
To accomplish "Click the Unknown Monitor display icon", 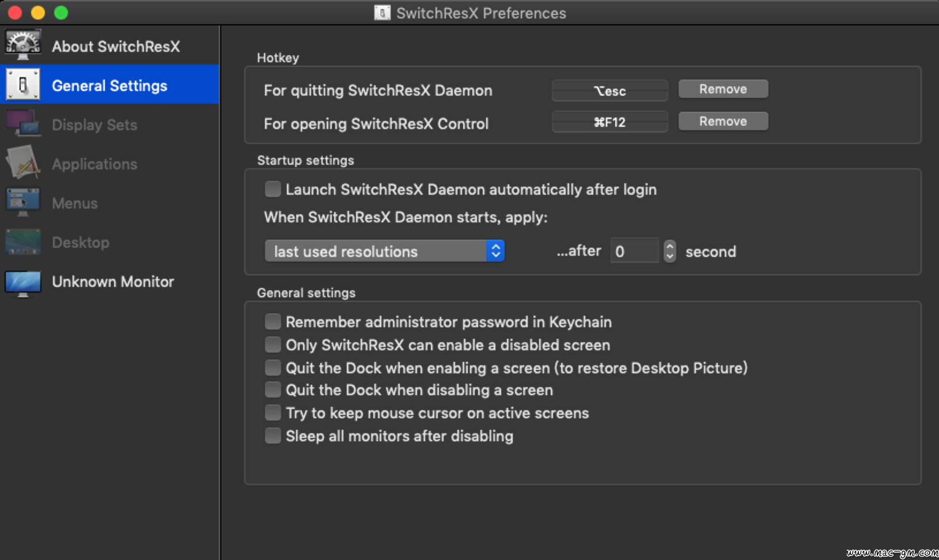I will click(x=23, y=283).
